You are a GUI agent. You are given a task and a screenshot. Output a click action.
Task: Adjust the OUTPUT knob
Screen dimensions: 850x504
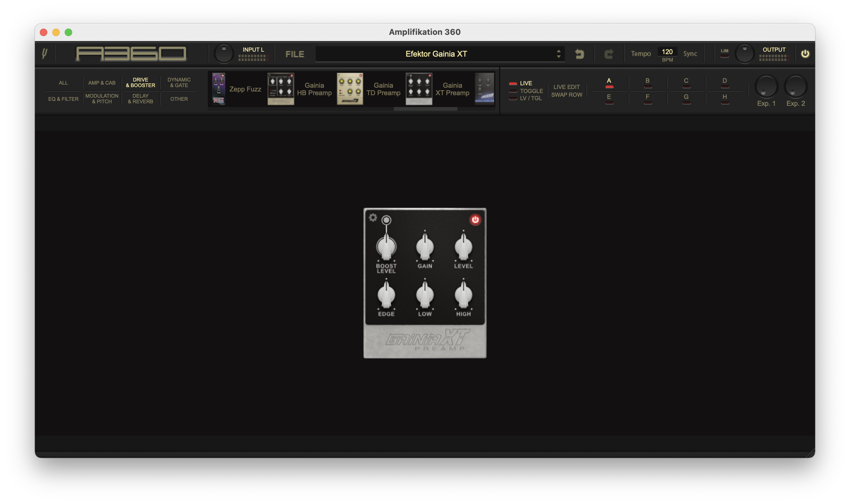[745, 53]
